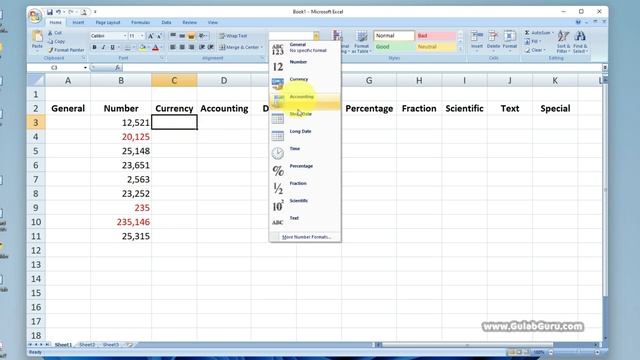Open the font size dropdown
Screen dimensions: 640x360
(x=142, y=36)
